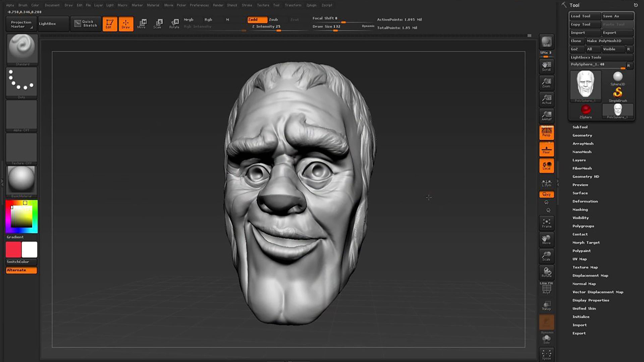
Task: Select the red main color swatch
Action: 13,250
